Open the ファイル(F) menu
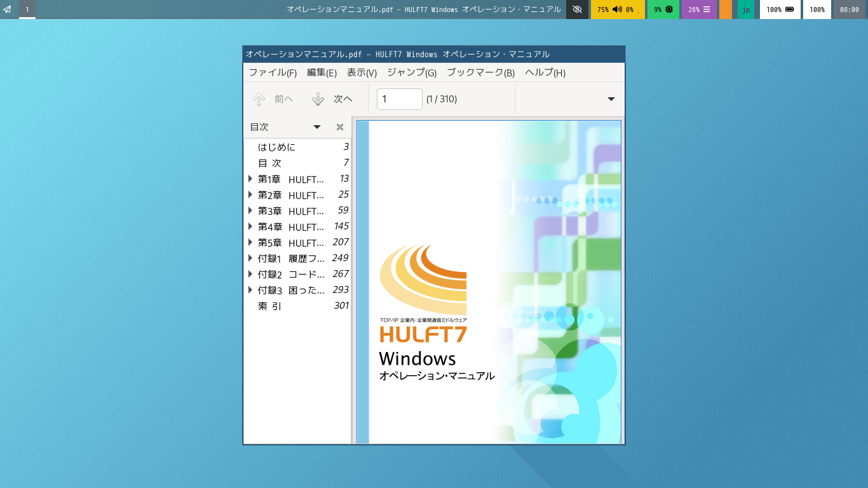 coord(273,72)
